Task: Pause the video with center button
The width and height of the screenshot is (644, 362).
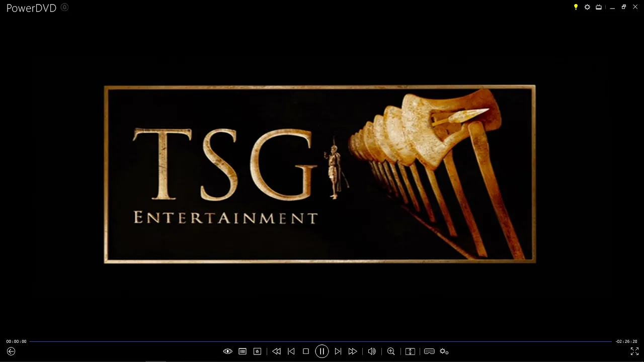Action: pyautogui.click(x=322, y=351)
